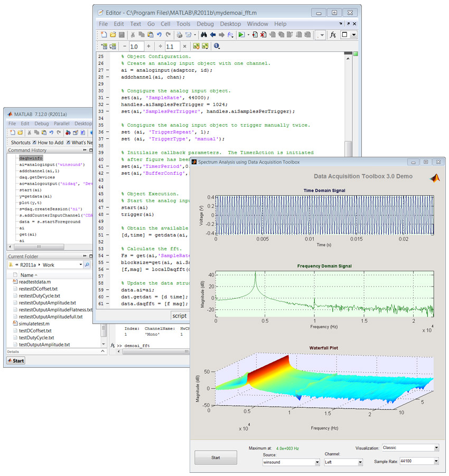Image resolution: width=449 pixels, height=476 pixels.
Task: Click Name column header in Current Folder
Action: point(27,275)
